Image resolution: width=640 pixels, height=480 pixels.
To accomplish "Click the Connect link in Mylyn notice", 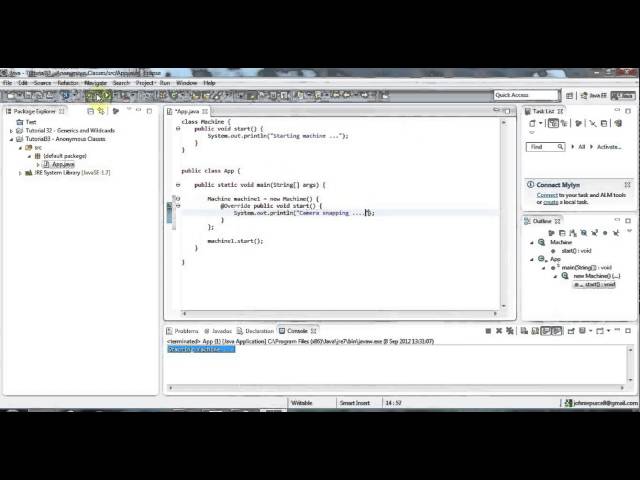I will tap(547, 195).
